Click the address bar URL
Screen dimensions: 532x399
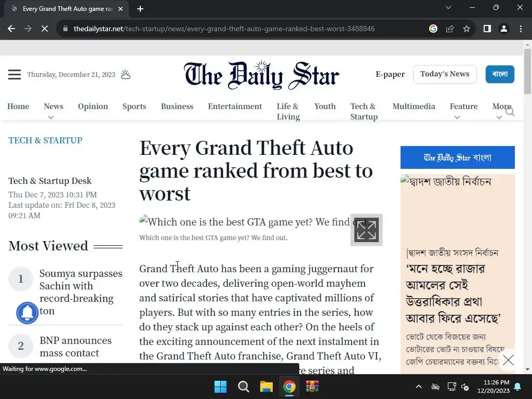click(224, 29)
